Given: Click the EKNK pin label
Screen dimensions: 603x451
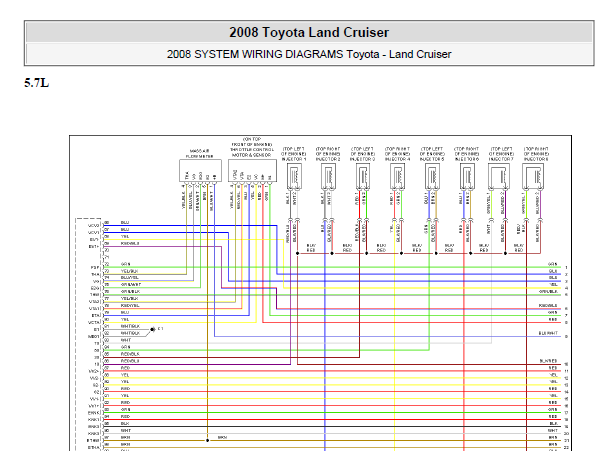Looking at the screenshot, I should pyautogui.click(x=93, y=413).
